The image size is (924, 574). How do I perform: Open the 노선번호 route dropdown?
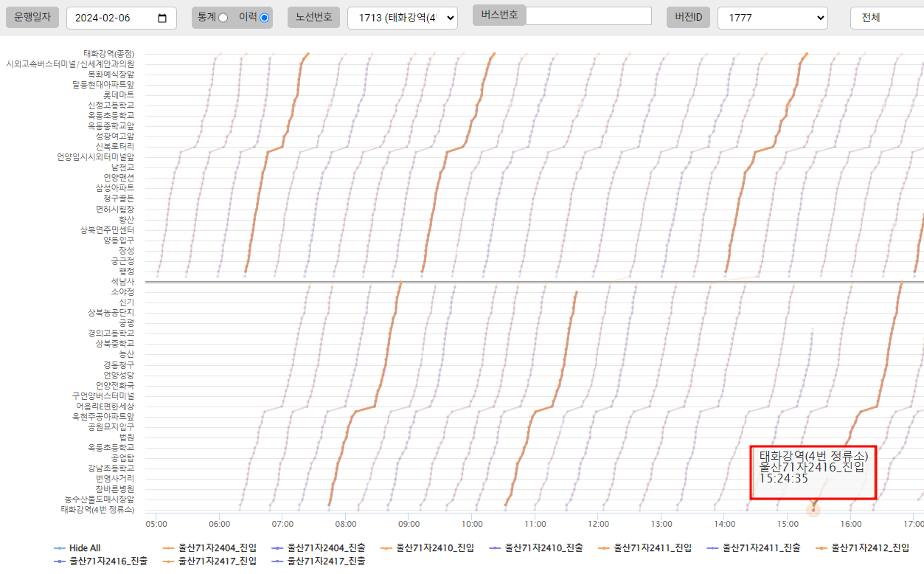pyautogui.click(x=402, y=18)
